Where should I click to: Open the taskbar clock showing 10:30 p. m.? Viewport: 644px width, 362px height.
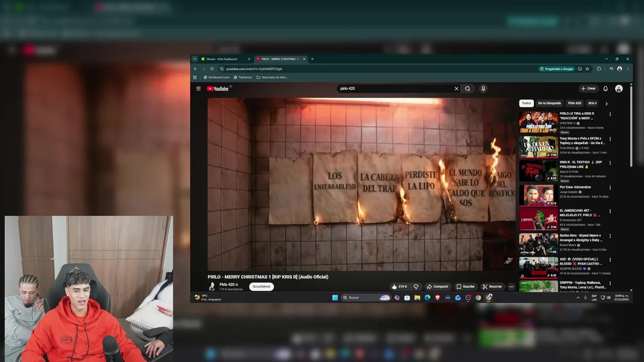click(x=622, y=298)
